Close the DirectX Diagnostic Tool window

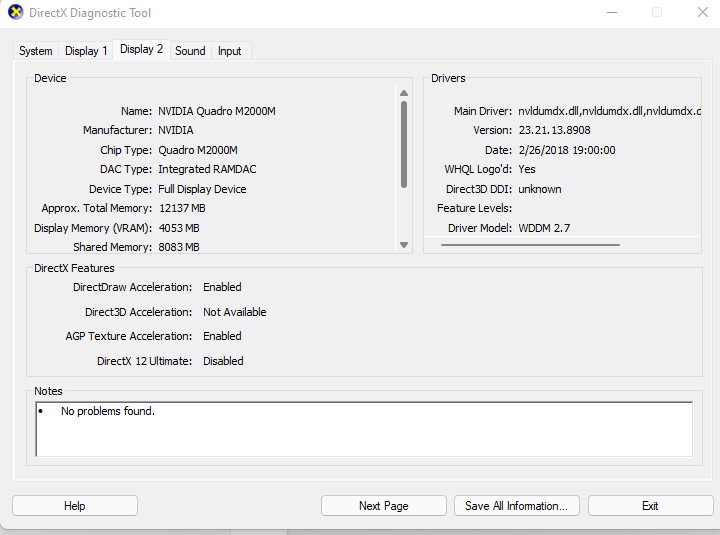pos(703,12)
